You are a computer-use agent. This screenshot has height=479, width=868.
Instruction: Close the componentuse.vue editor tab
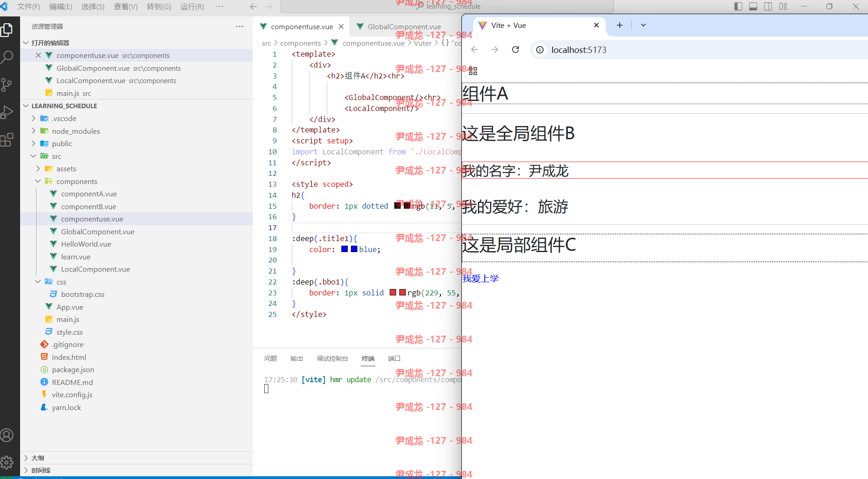(x=341, y=26)
